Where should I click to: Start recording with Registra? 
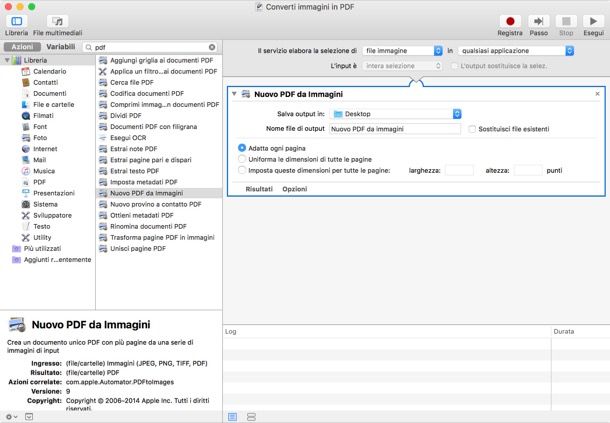click(510, 21)
